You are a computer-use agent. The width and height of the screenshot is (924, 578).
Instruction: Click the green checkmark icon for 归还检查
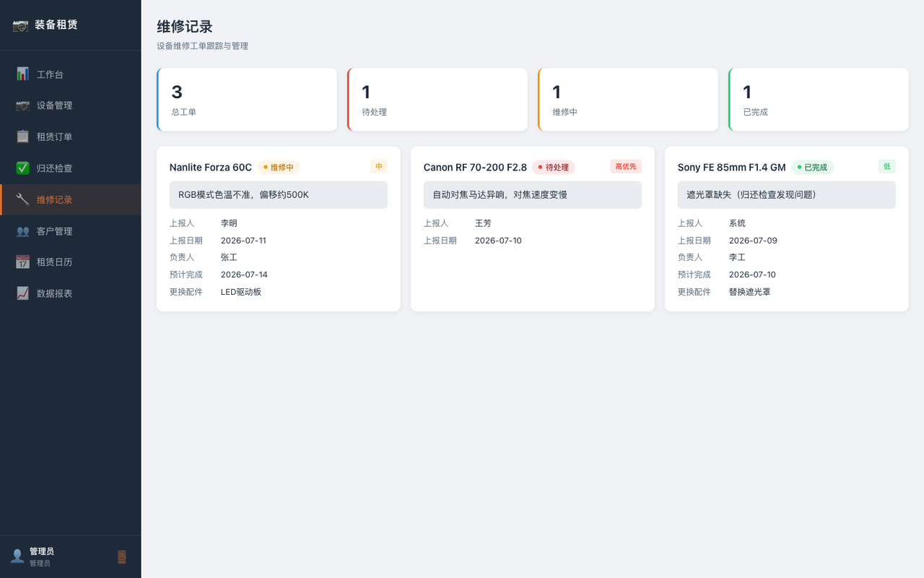click(x=22, y=168)
